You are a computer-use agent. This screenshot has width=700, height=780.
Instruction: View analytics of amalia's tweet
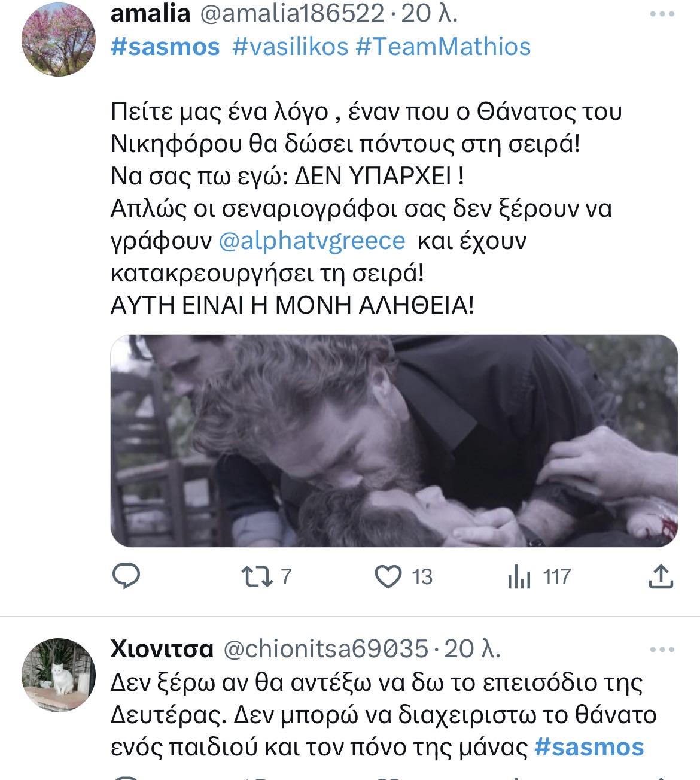click(519, 577)
